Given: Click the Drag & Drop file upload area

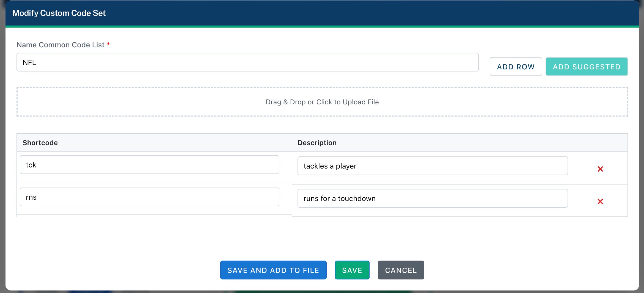Looking at the screenshot, I should click(x=322, y=102).
